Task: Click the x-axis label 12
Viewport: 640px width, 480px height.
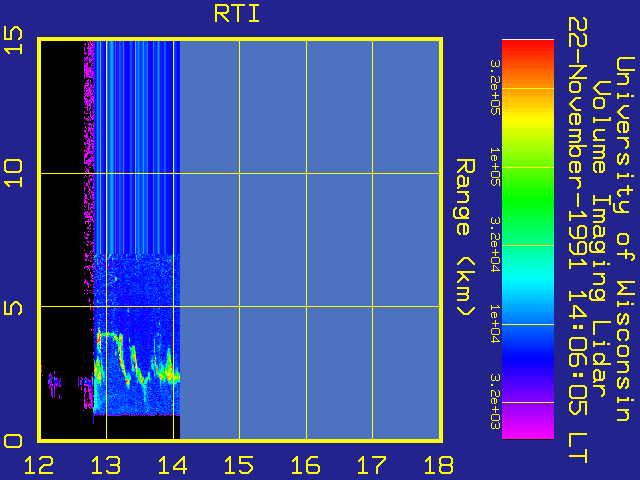Action: click(39, 465)
